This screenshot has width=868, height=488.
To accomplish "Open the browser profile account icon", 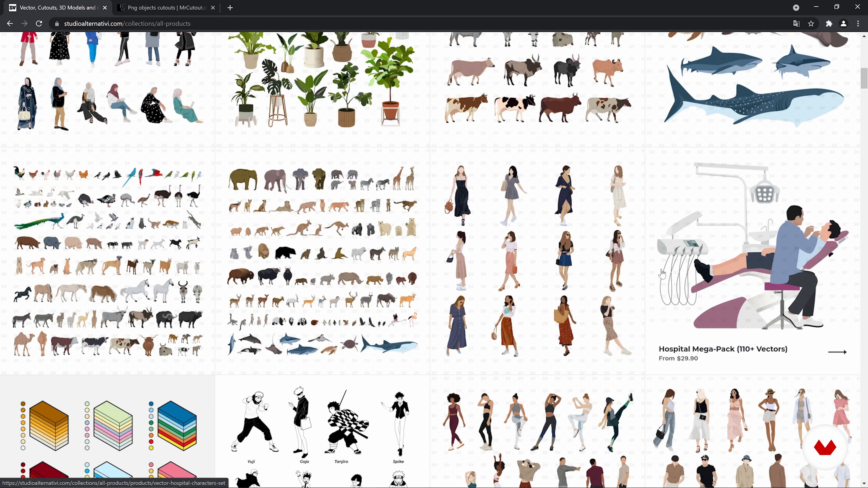I will (x=843, y=23).
